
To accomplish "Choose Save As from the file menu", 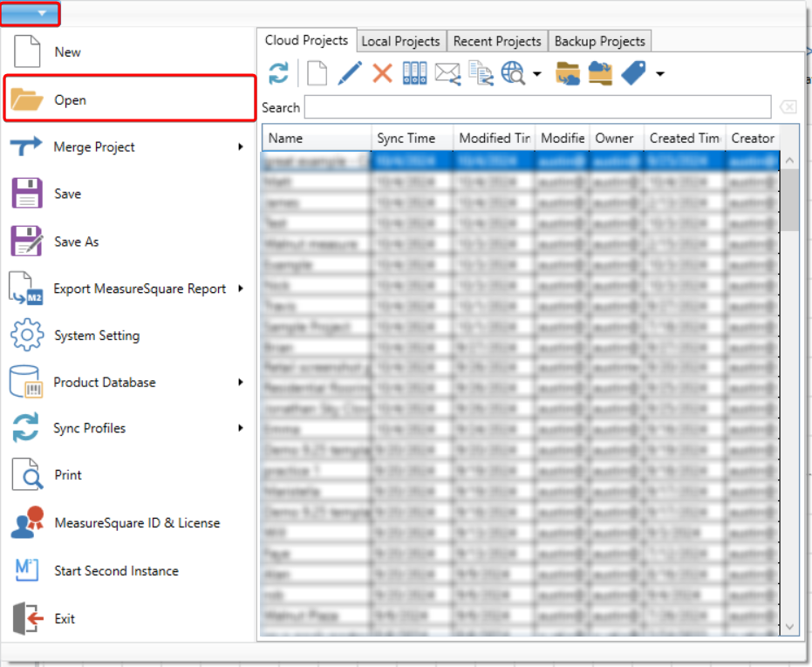I will [128, 242].
